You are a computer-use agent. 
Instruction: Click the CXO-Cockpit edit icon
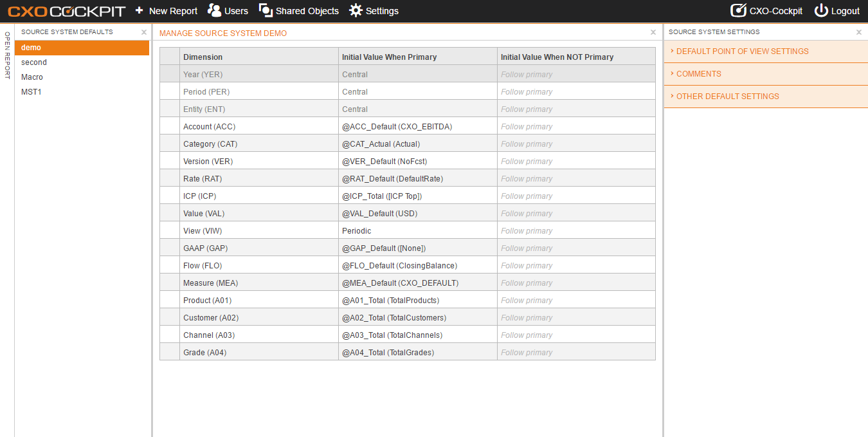[738, 10]
